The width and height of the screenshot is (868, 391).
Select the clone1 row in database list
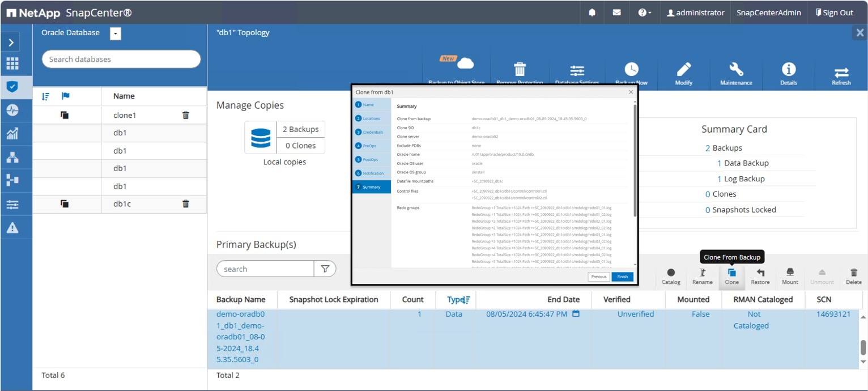click(x=120, y=115)
